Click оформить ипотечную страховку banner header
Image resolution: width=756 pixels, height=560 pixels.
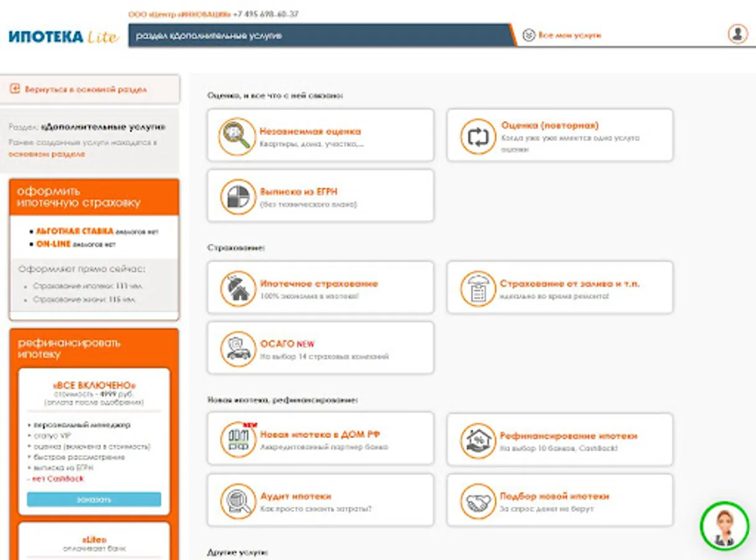coord(94,197)
